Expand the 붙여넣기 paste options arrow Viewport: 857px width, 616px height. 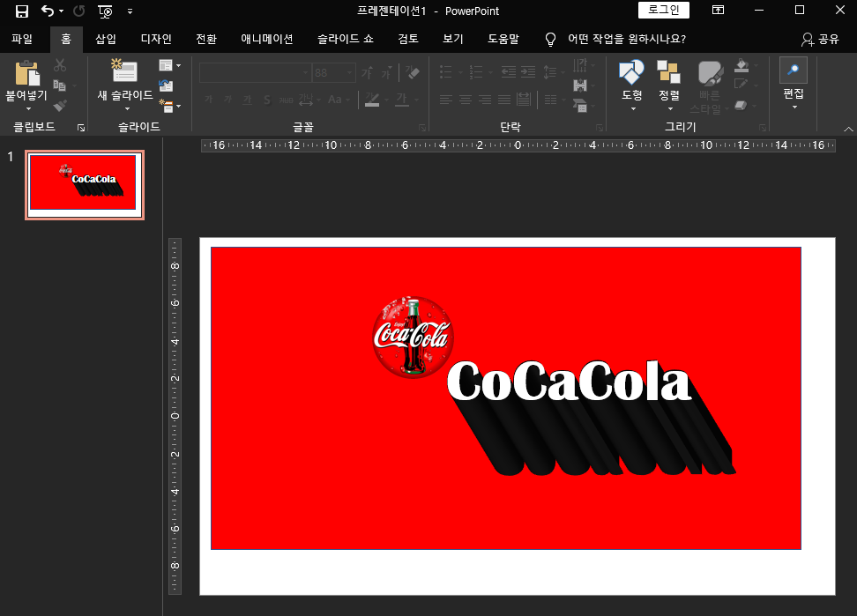click(28, 108)
